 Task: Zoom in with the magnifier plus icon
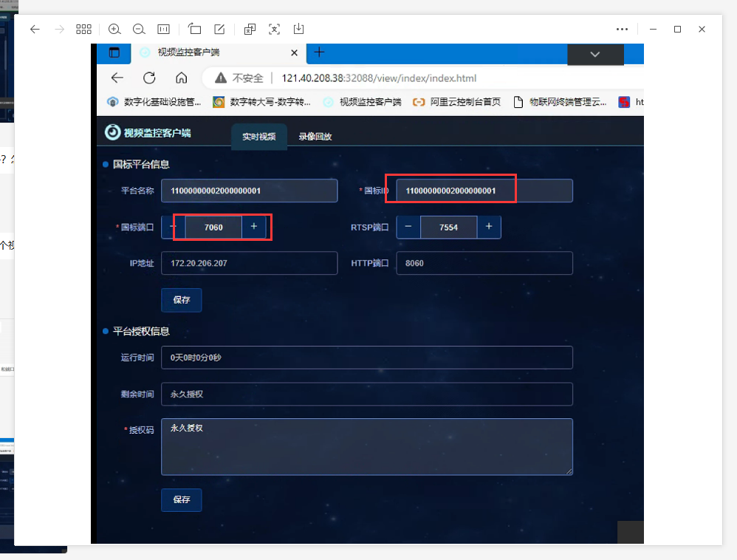click(x=114, y=29)
